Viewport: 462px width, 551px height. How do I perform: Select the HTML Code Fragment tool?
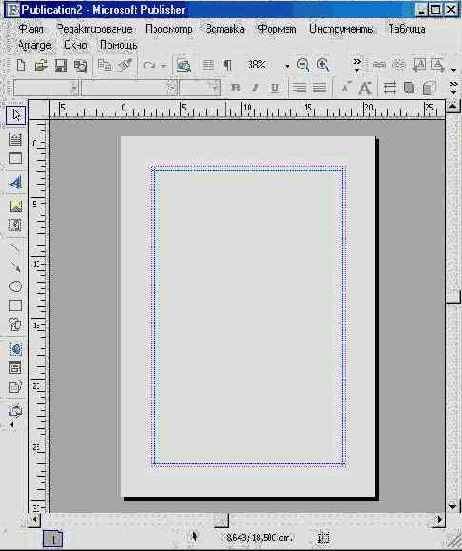click(x=15, y=387)
